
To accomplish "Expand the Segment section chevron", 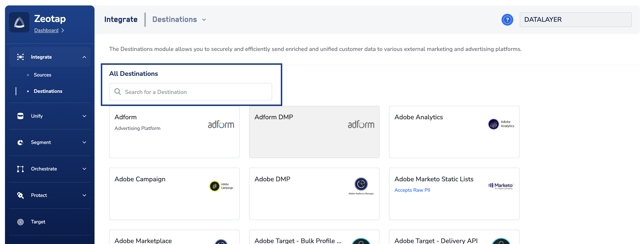I will (x=84, y=142).
